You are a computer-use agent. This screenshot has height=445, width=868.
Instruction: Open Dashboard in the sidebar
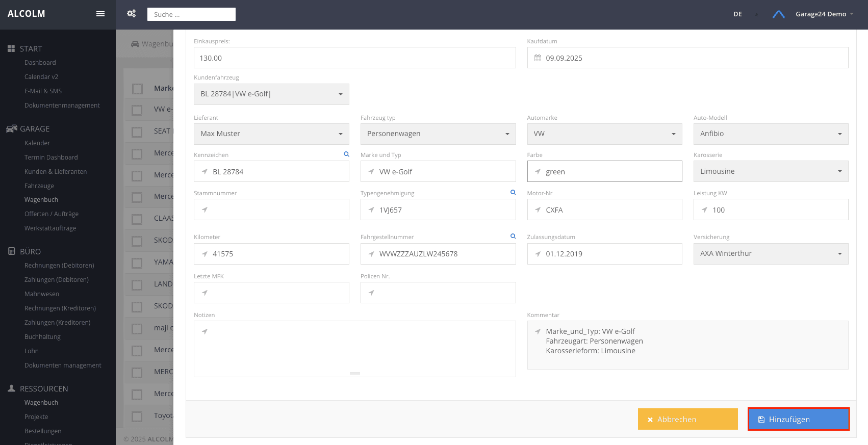click(40, 63)
